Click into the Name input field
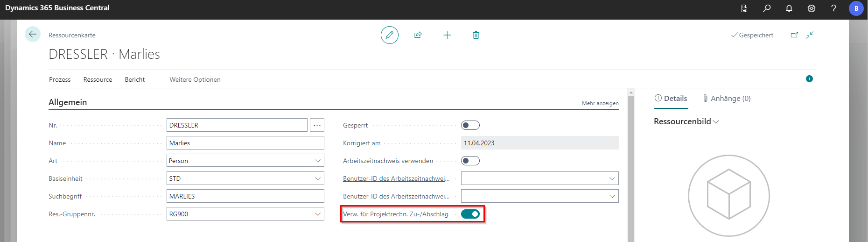 click(245, 143)
